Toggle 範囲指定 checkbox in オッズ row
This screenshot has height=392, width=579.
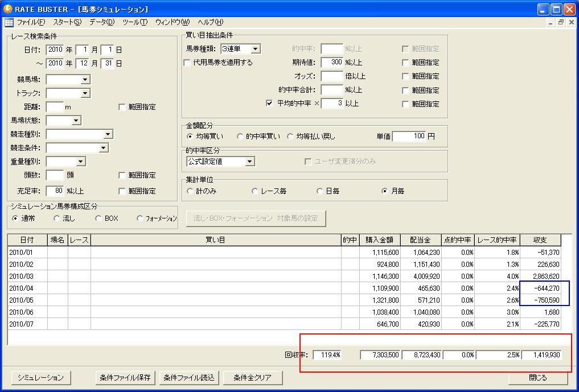coord(405,76)
